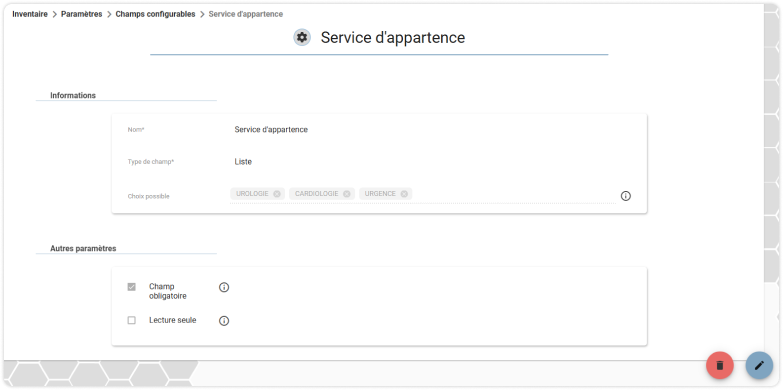This screenshot has height=390, width=783.
Task: Click Service d'appartence in the breadcrumb
Action: tap(246, 14)
